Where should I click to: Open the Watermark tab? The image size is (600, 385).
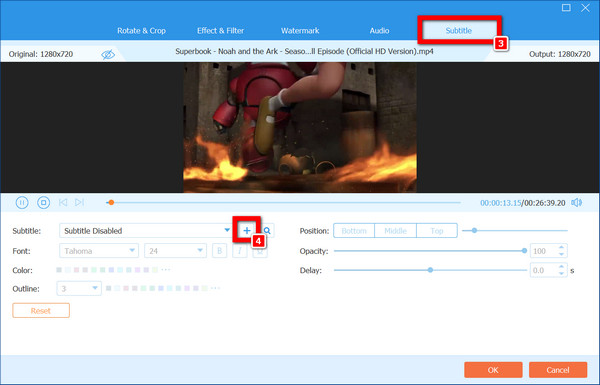tap(300, 31)
